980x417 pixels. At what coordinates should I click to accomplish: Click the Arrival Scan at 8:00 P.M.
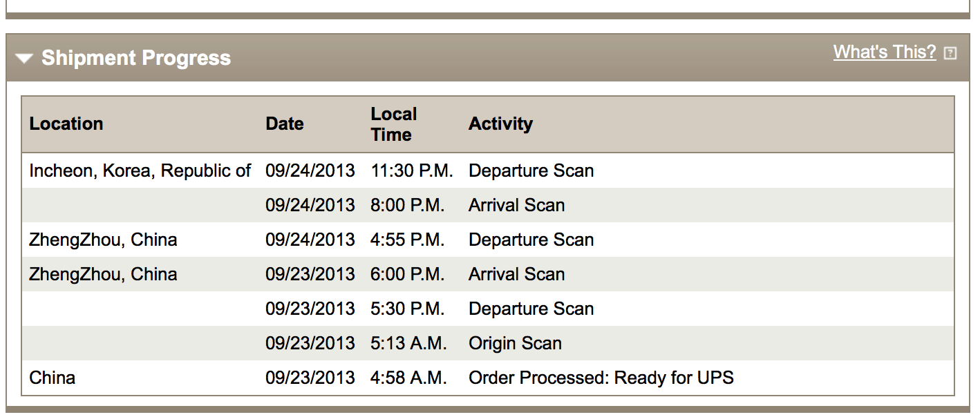(x=516, y=205)
